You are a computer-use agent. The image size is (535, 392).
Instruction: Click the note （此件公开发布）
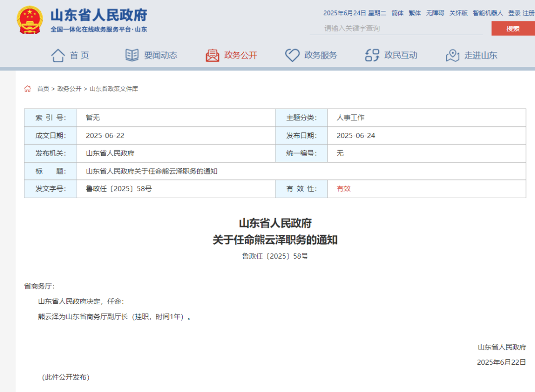[65, 377]
